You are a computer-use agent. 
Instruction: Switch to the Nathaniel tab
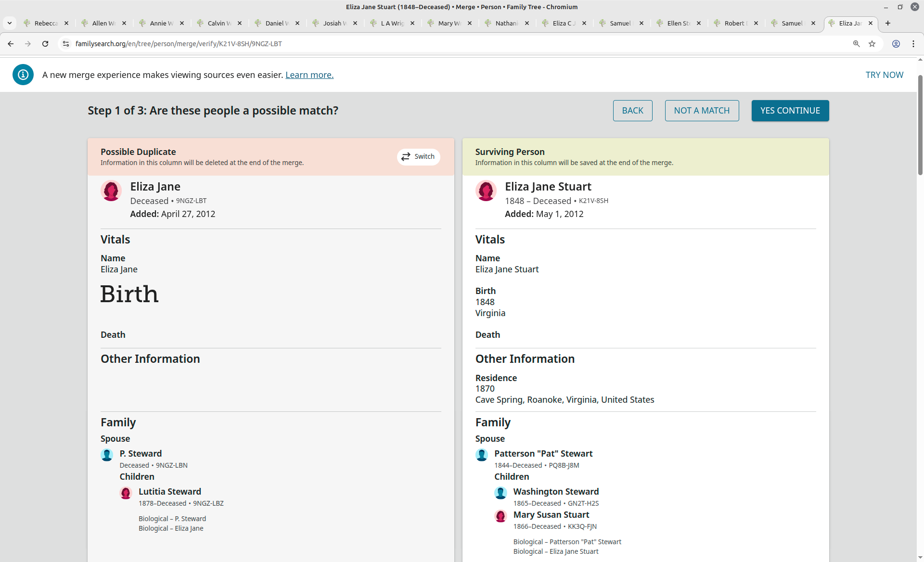[506, 23]
